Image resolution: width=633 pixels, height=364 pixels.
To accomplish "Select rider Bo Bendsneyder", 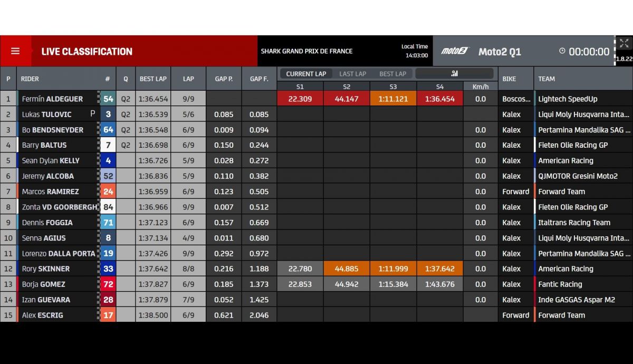I will 52,130.
